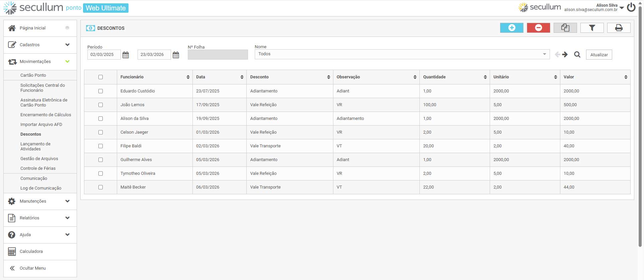This screenshot has height=280, width=644.
Task: Sort table by the Valor column
Action: click(x=595, y=77)
